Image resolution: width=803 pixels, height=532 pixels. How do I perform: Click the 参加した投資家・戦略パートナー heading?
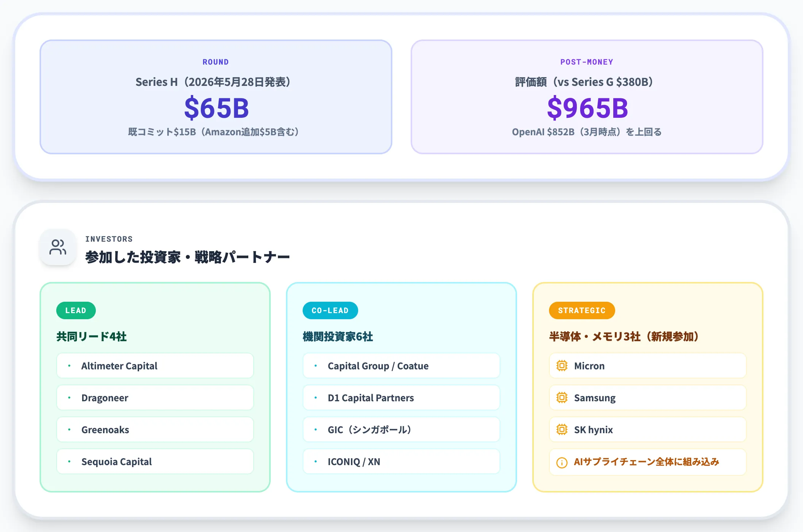point(187,257)
